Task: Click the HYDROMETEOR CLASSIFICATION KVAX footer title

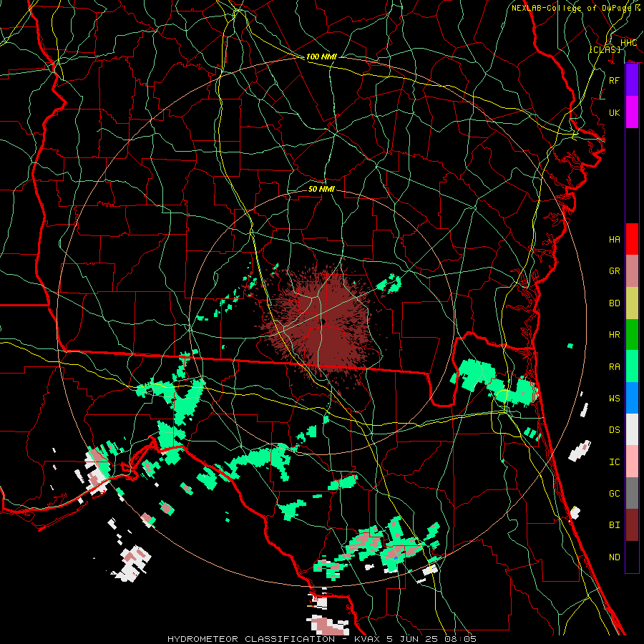Action: point(322,639)
